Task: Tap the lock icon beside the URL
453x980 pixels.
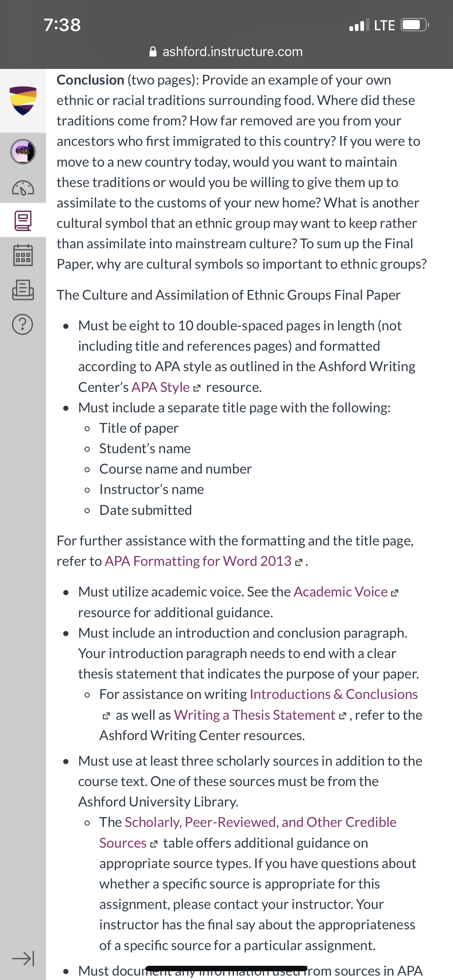Action: [x=153, y=51]
